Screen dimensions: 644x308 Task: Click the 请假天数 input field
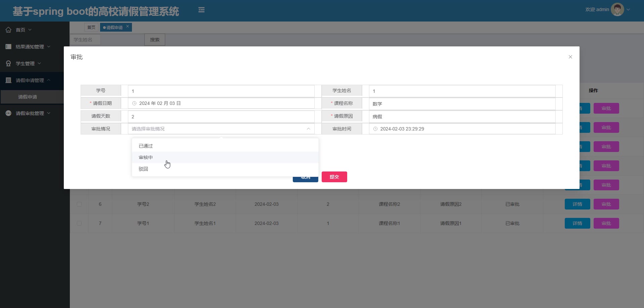221,117
